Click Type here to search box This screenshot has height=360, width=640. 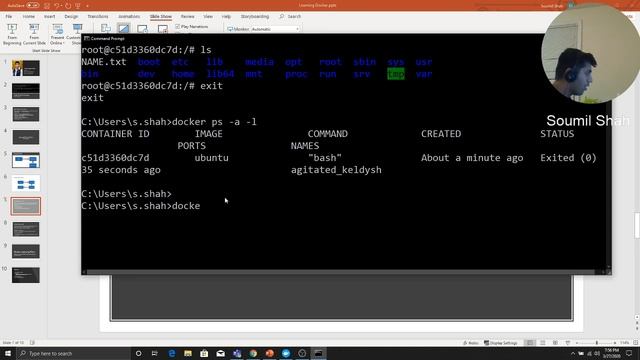tap(73, 353)
